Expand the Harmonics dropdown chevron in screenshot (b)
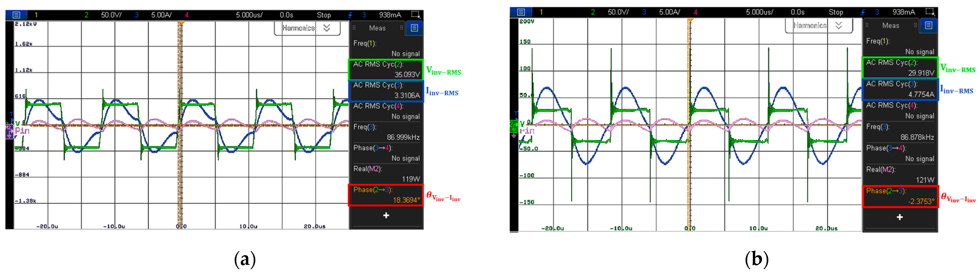Image resolution: width=980 pixels, height=274 pixels. click(x=838, y=26)
